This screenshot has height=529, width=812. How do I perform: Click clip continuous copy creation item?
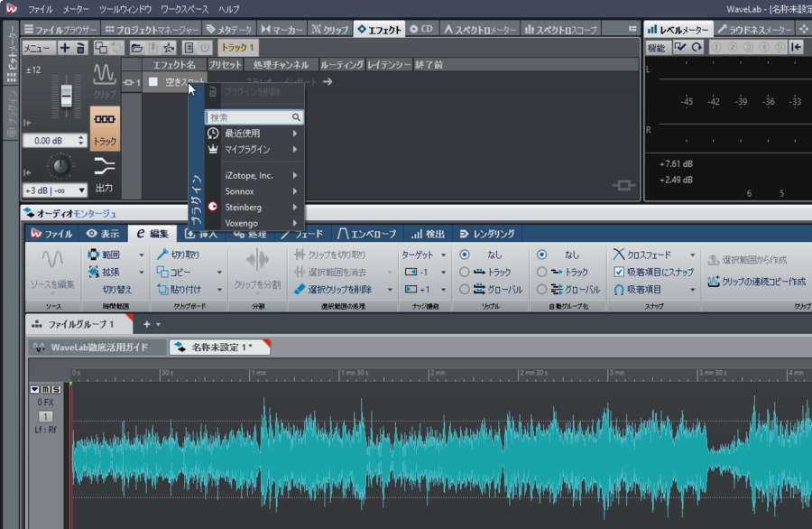tap(757, 282)
